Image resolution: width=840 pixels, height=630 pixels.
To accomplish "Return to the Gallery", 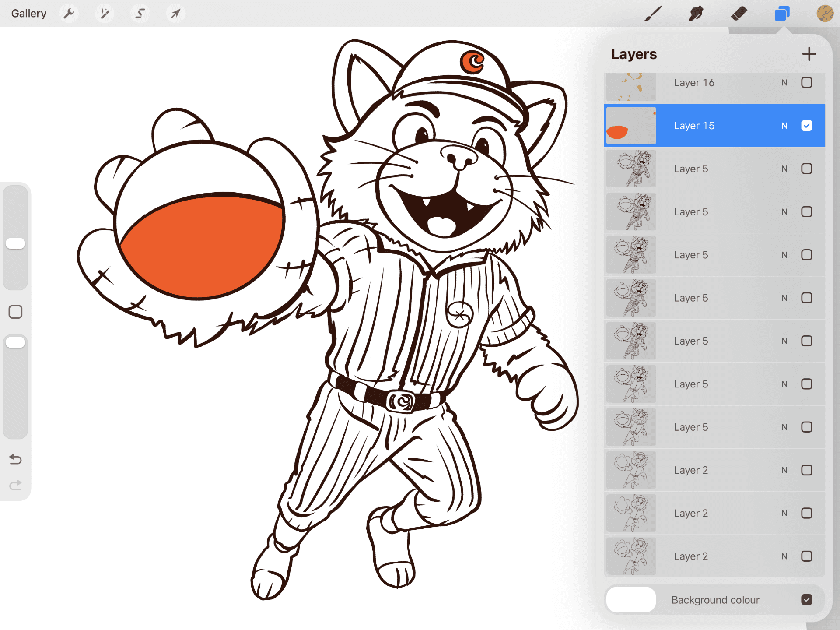I will coord(29,14).
